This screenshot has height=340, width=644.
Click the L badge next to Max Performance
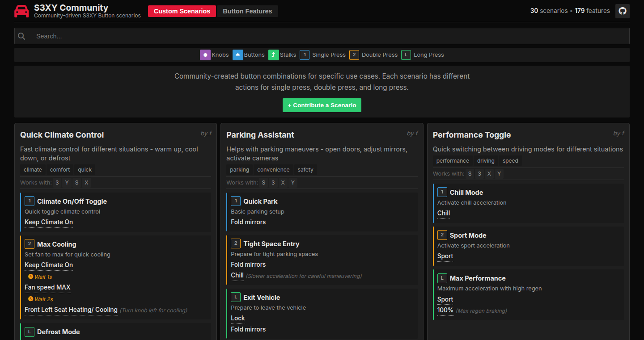click(x=442, y=278)
